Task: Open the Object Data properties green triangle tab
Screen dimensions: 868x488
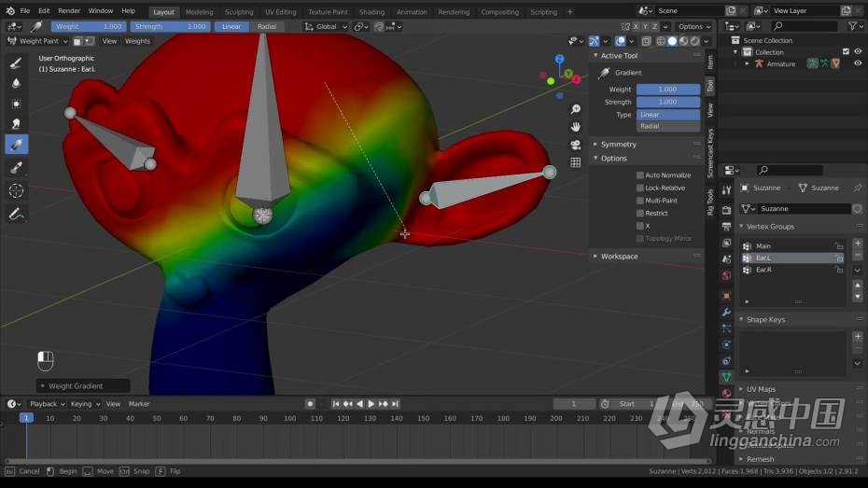Action: 726,377
